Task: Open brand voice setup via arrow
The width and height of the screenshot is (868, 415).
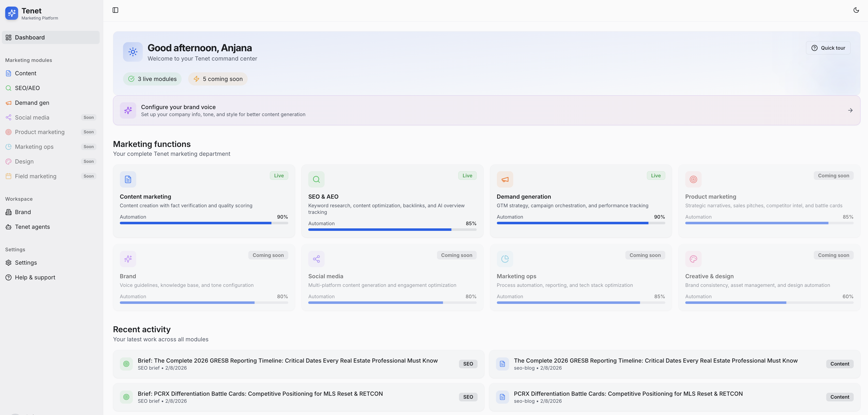Action: coord(850,110)
